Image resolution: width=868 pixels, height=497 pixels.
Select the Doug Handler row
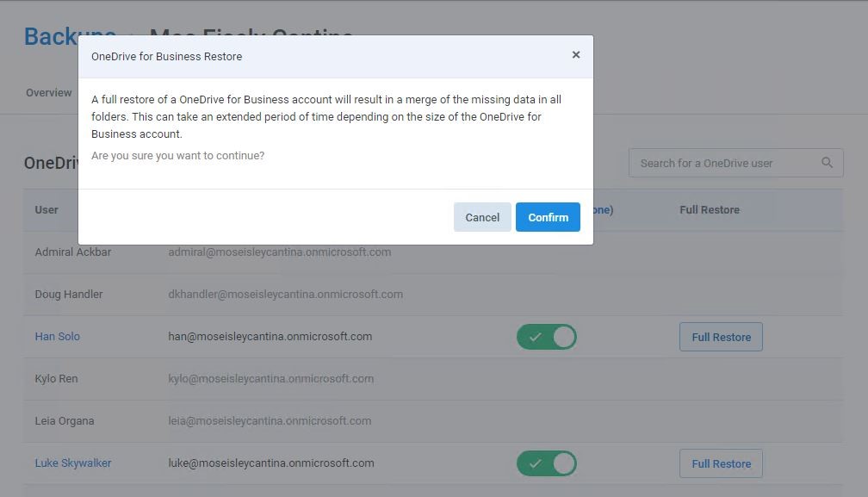point(433,295)
